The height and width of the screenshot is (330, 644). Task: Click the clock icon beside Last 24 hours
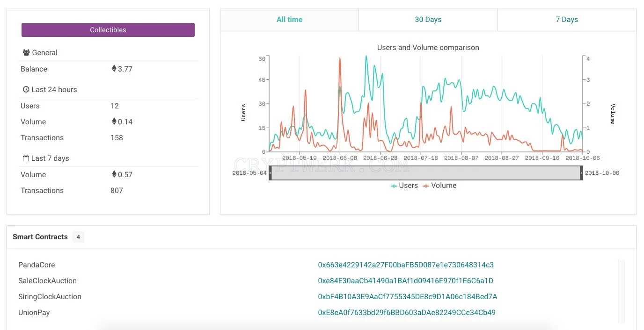(26, 90)
